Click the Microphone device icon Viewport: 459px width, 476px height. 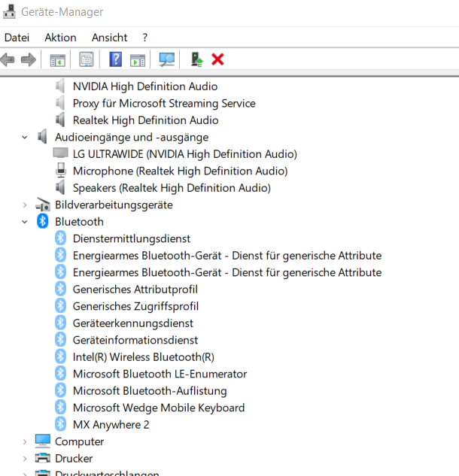tap(61, 170)
